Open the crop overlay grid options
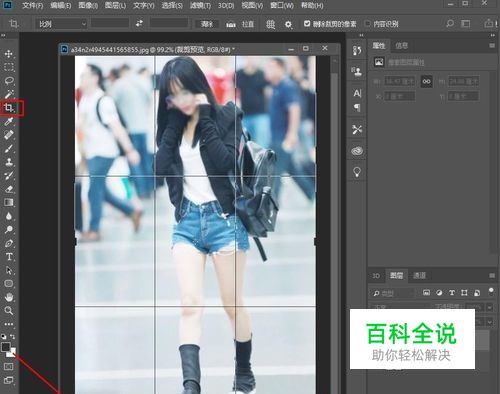The width and height of the screenshot is (500, 394). point(271,24)
